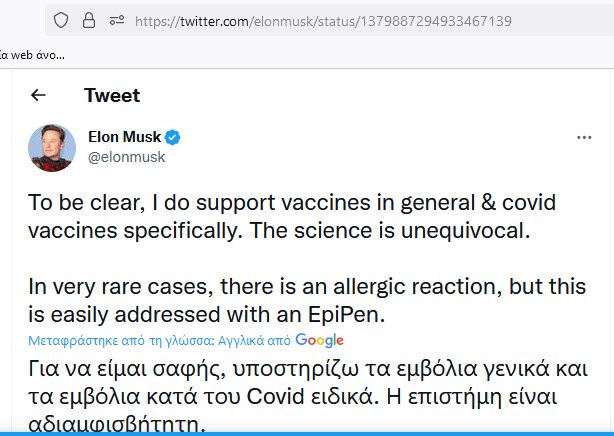Click 'Covid' in the Greek translation
Image resolution: width=614 pixels, height=436 pixels.
tap(276, 396)
